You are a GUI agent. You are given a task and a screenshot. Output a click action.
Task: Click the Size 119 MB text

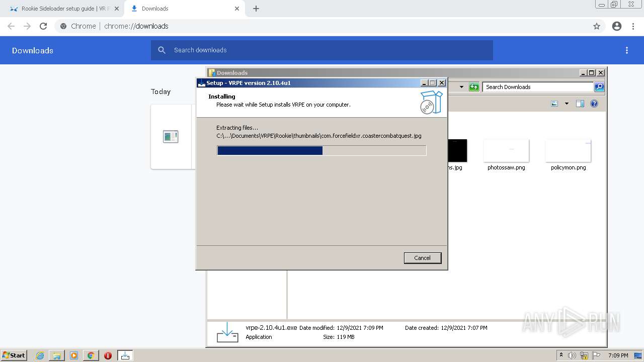coord(339,337)
